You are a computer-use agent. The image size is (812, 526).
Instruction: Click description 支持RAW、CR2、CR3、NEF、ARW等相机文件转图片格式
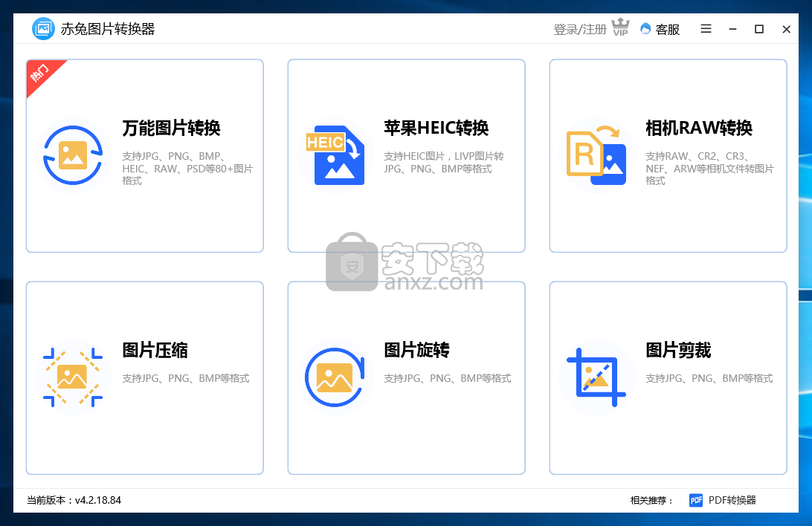click(x=709, y=169)
